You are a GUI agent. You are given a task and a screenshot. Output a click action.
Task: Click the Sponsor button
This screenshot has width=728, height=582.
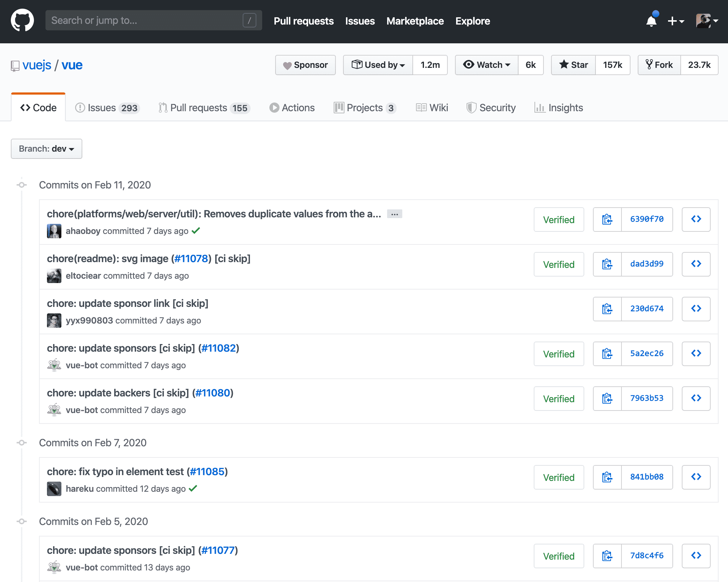(x=305, y=65)
